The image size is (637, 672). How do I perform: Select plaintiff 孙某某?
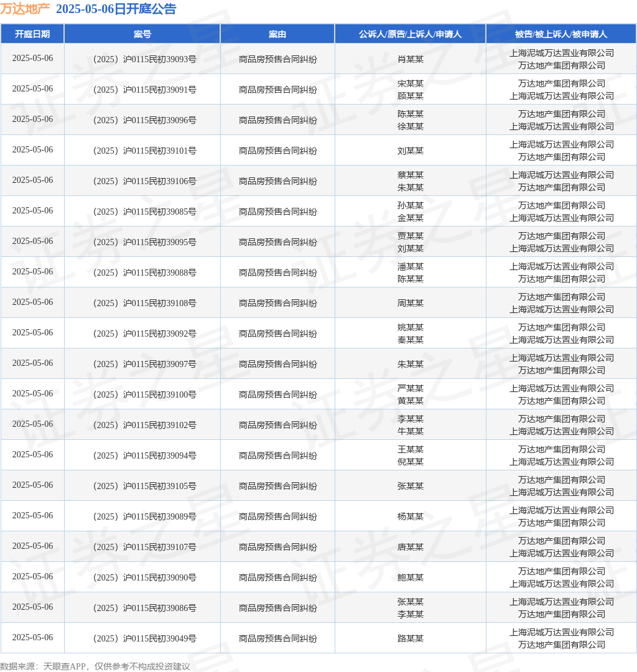tap(411, 205)
